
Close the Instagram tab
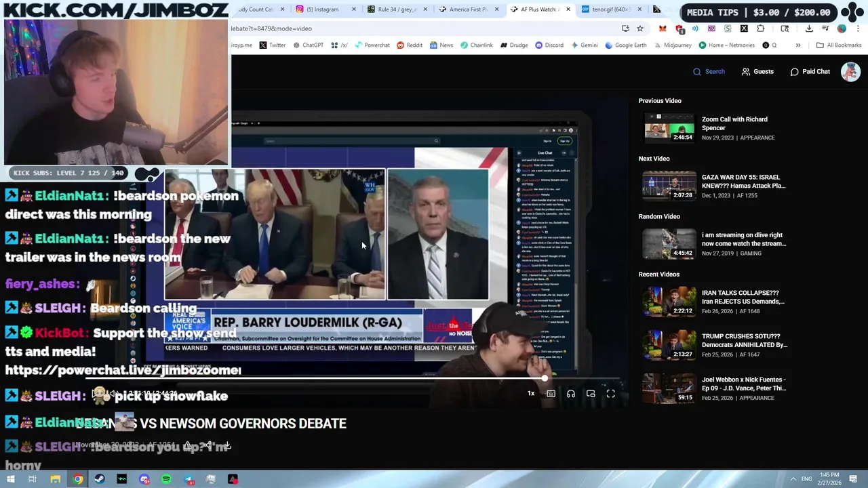coord(354,9)
